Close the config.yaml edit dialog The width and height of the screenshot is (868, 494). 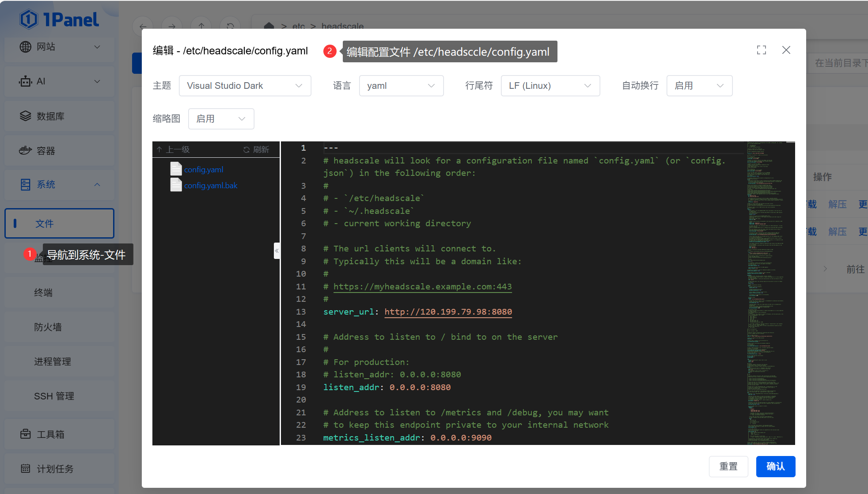(x=786, y=50)
